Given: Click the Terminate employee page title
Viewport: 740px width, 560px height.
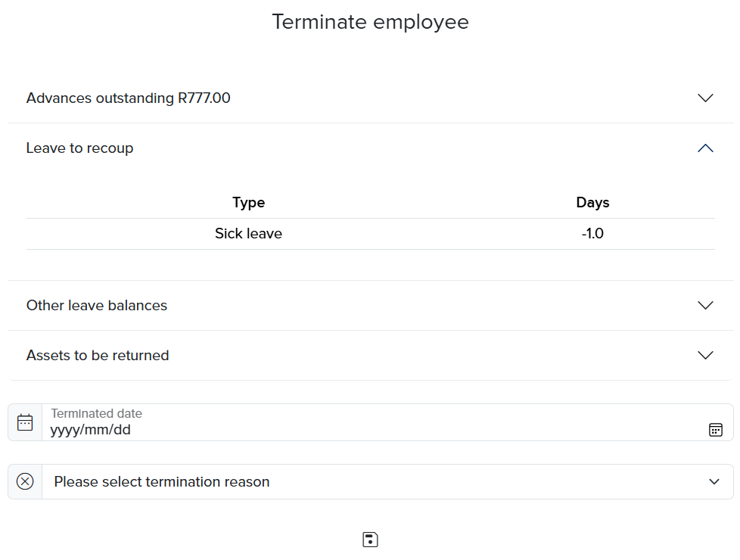Looking at the screenshot, I should click(370, 22).
